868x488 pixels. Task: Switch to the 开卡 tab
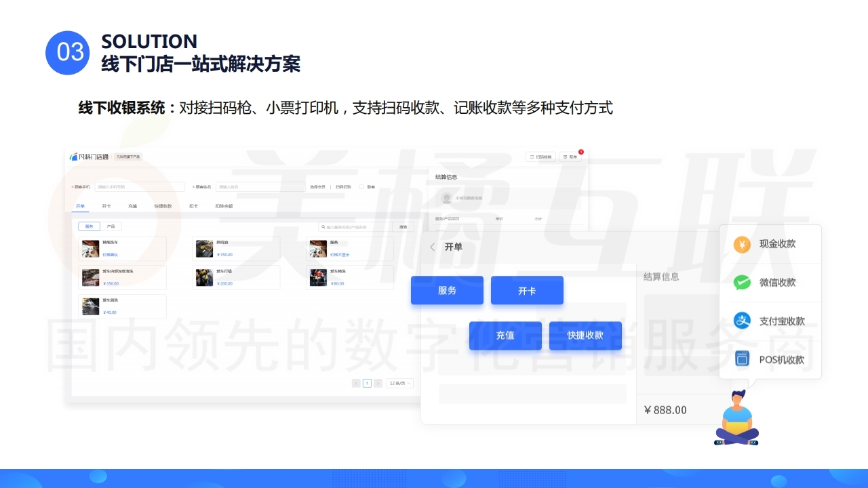click(x=106, y=206)
